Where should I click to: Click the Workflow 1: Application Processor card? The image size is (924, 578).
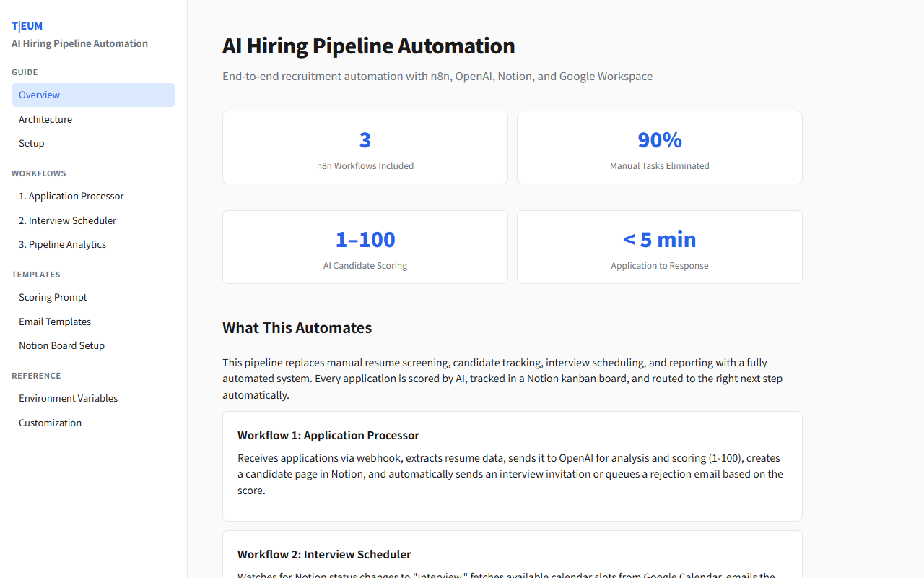[512, 466]
